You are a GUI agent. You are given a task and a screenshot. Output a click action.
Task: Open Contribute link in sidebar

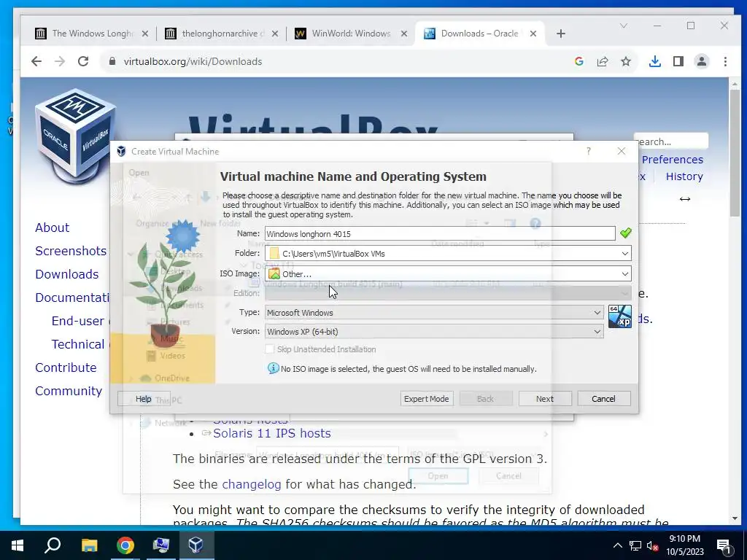click(x=66, y=367)
